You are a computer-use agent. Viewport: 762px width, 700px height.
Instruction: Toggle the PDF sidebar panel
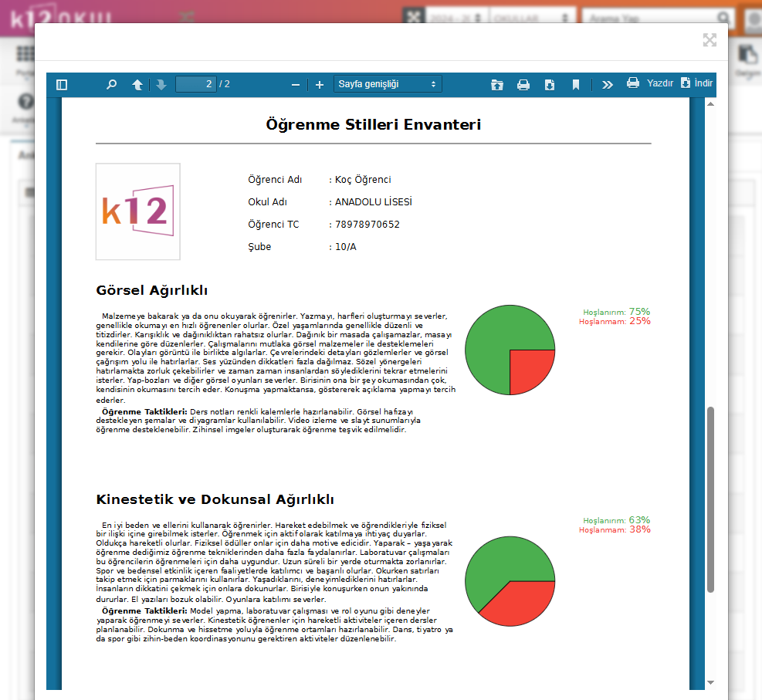click(x=62, y=85)
